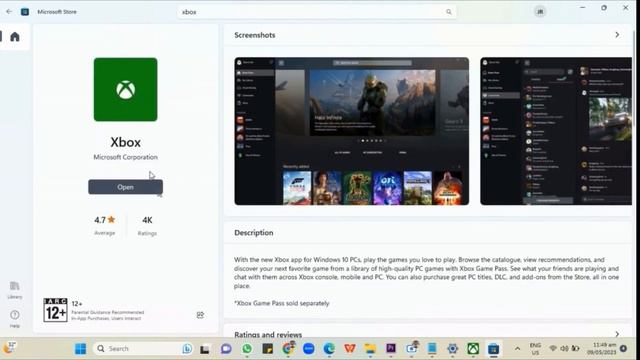Click the Xbox Game Pass sold separately note
This screenshot has width=640, height=360.
[282, 303]
